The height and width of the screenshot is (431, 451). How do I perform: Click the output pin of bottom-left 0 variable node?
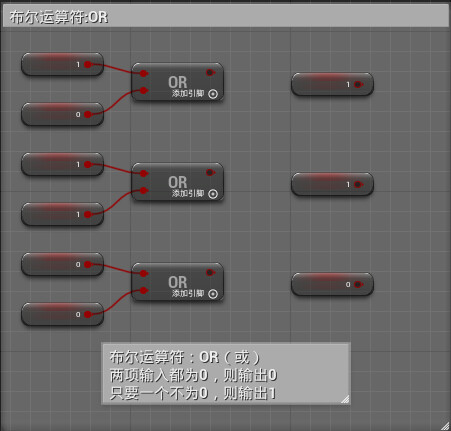coord(88,314)
